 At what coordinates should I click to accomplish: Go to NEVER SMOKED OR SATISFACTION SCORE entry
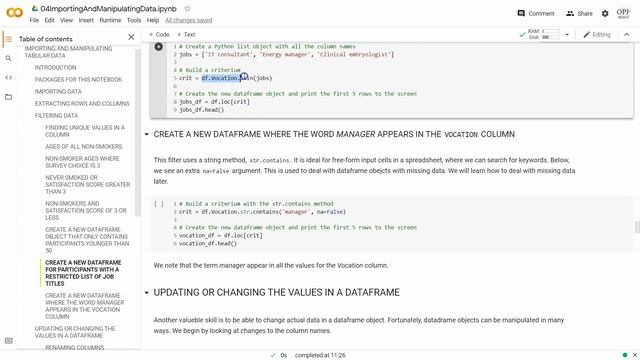tap(88, 184)
